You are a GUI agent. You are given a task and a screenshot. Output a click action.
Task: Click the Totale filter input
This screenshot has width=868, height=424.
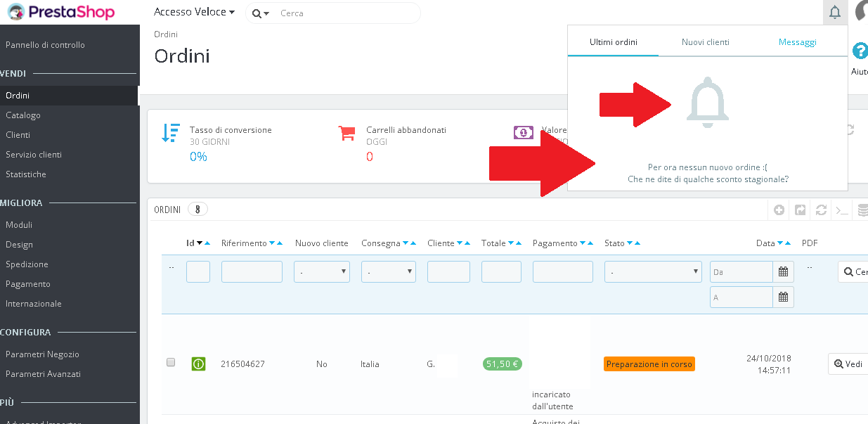point(501,272)
